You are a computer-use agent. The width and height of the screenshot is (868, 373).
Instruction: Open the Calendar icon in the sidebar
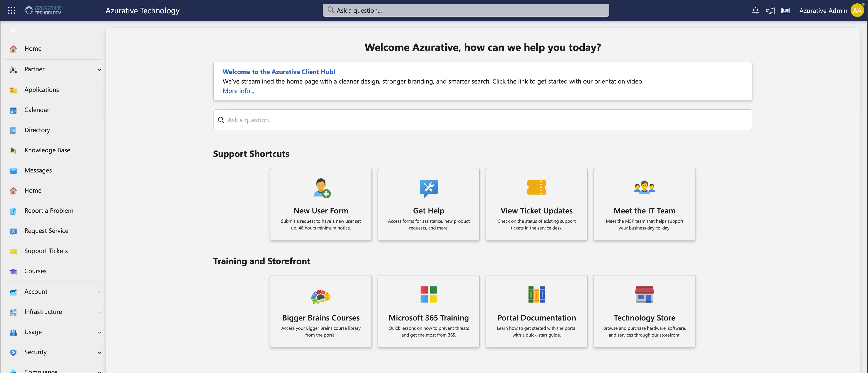pos(13,110)
